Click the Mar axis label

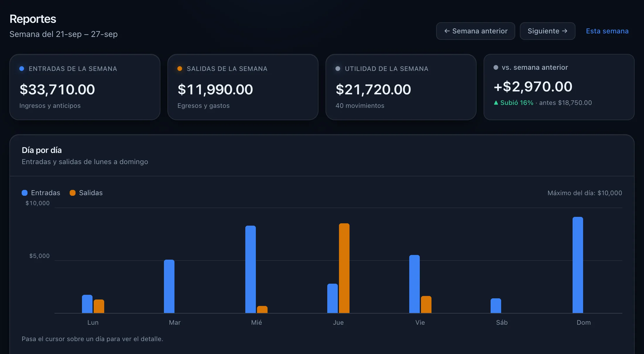(175, 323)
